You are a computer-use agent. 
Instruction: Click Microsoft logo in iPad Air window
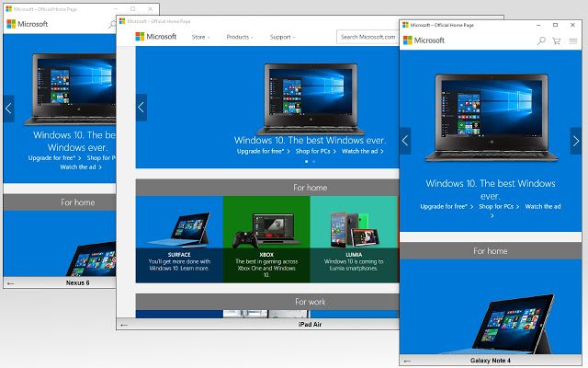pyautogui.click(x=156, y=37)
